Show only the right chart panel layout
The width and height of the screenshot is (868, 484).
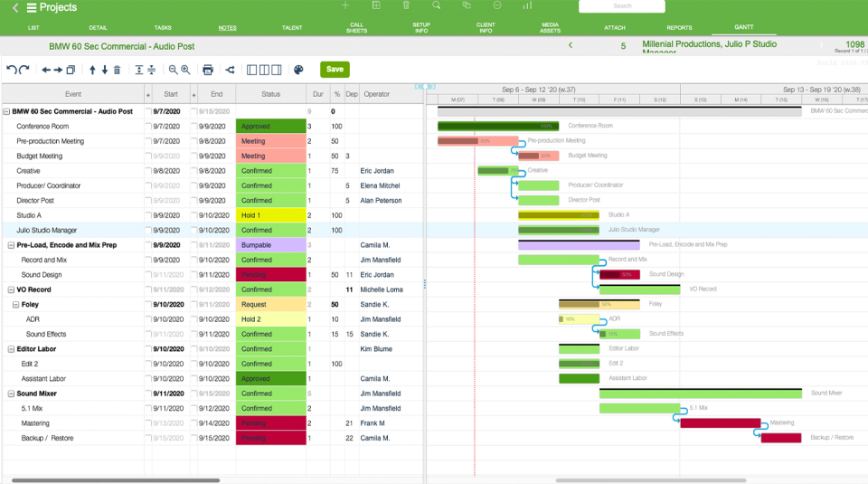coord(277,70)
